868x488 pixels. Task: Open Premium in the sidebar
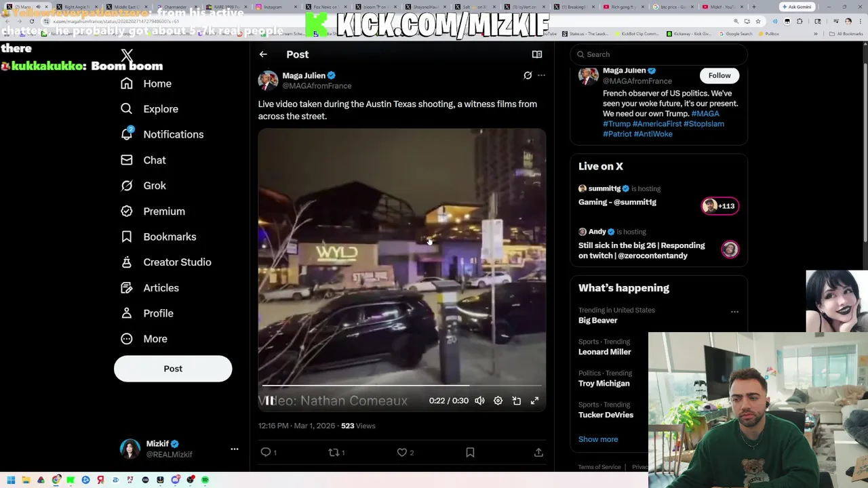point(152,211)
